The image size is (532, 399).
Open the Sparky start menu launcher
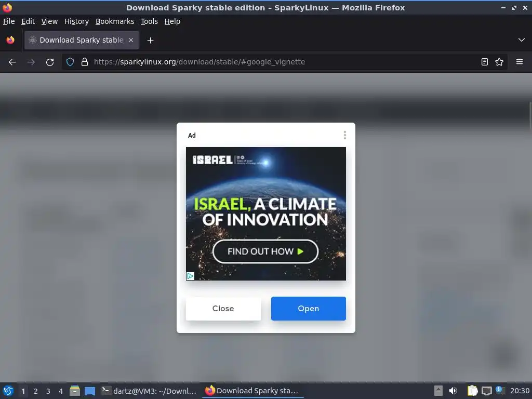click(x=8, y=391)
